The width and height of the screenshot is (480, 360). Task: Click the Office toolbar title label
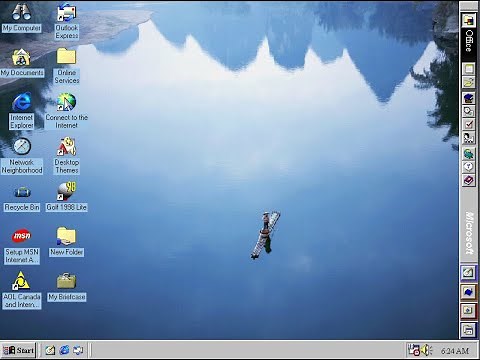[469, 41]
